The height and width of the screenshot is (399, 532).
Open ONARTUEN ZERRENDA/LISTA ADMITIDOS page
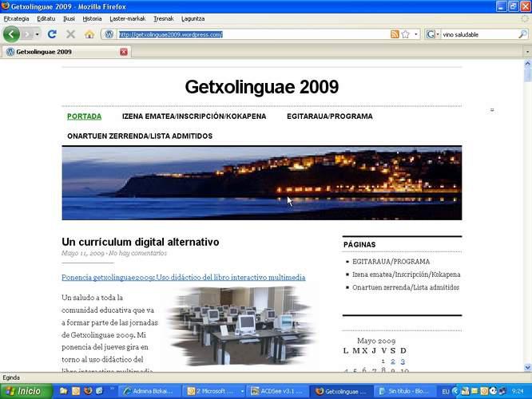(140, 136)
